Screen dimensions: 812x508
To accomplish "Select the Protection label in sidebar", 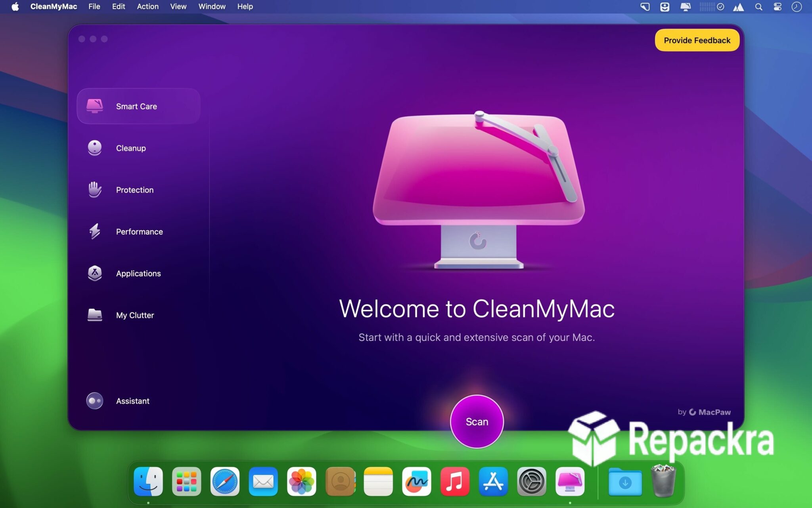I will pyautogui.click(x=135, y=190).
